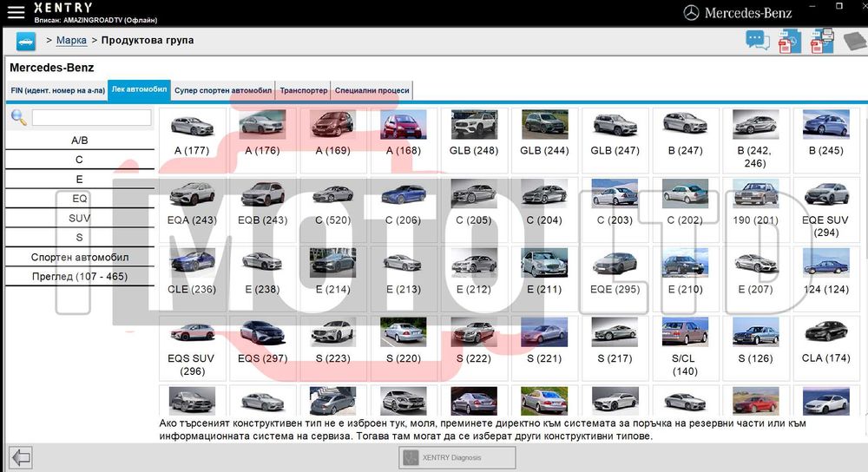Click the XENTRY Diagnosis button
This screenshot has height=472, width=868.
[457, 457]
